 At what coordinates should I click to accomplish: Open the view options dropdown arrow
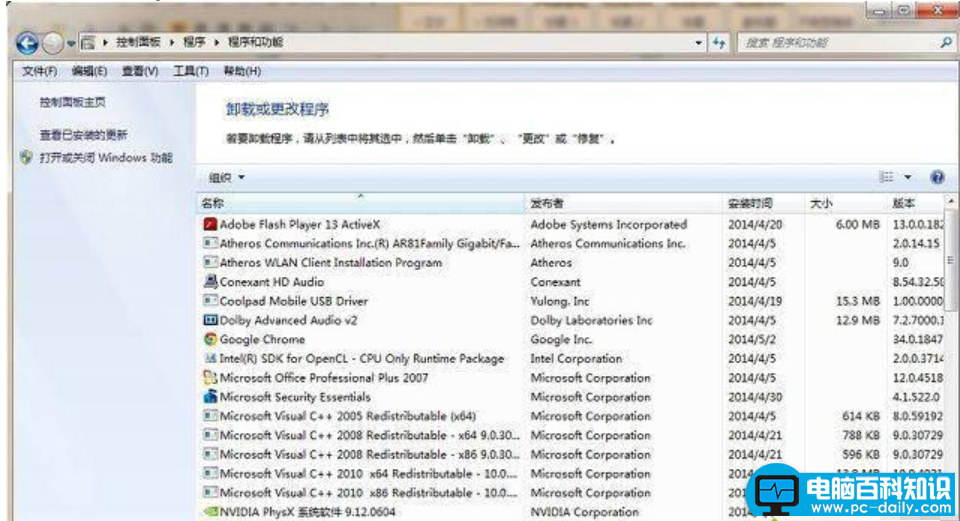(908, 177)
